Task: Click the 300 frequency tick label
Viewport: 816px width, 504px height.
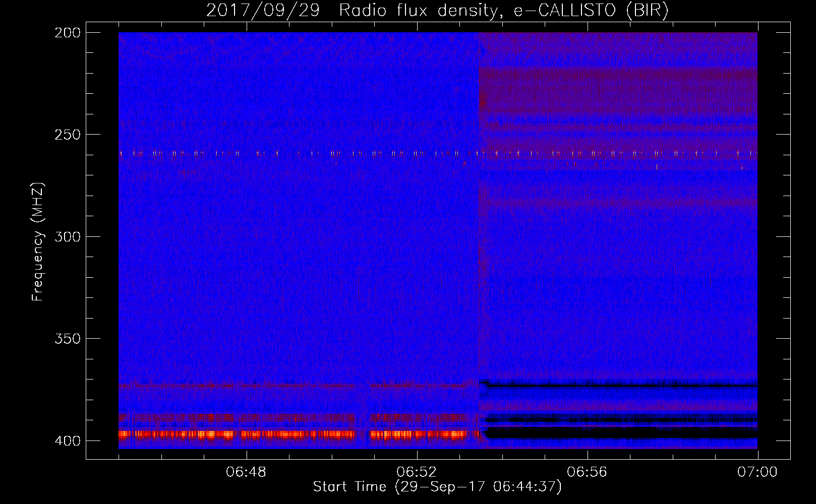Action: [x=68, y=237]
